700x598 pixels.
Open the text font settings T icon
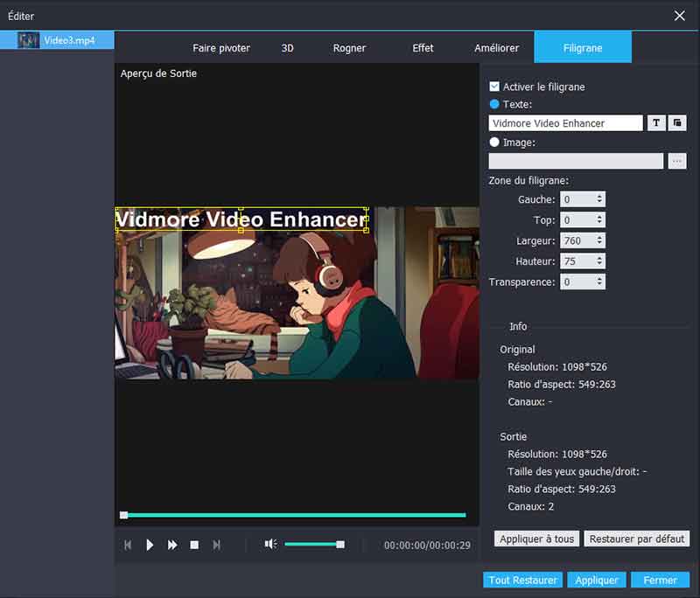656,123
